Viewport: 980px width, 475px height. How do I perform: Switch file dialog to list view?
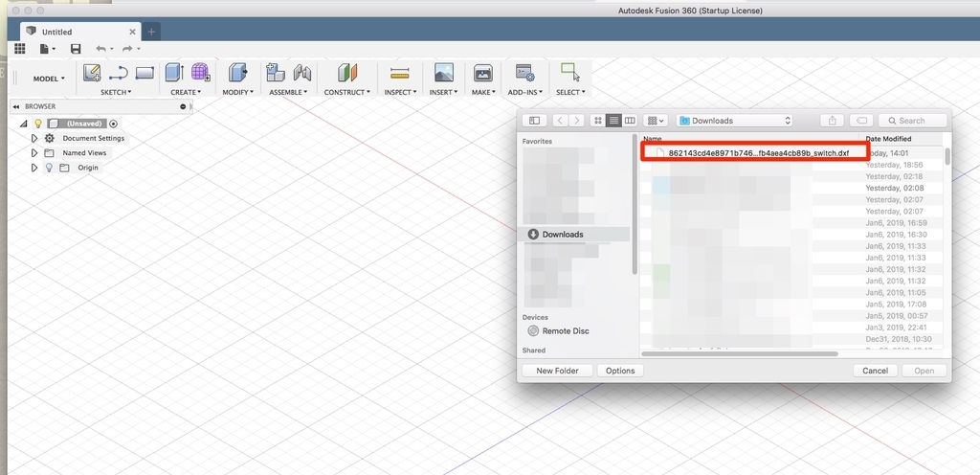pyautogui.click(x=613, y=121)
